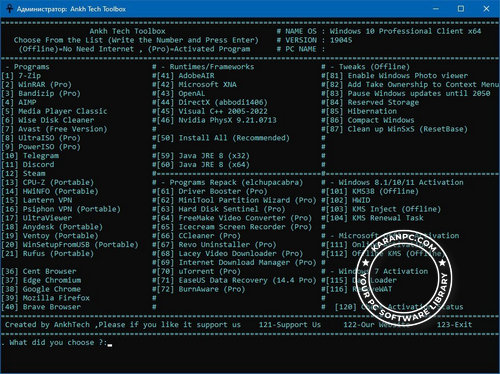This screenshot has width=500, height=374.
Task: Select the '[72] BurnAware (Pro)' line
Action: pyautogui.click(x=201, y=289)
